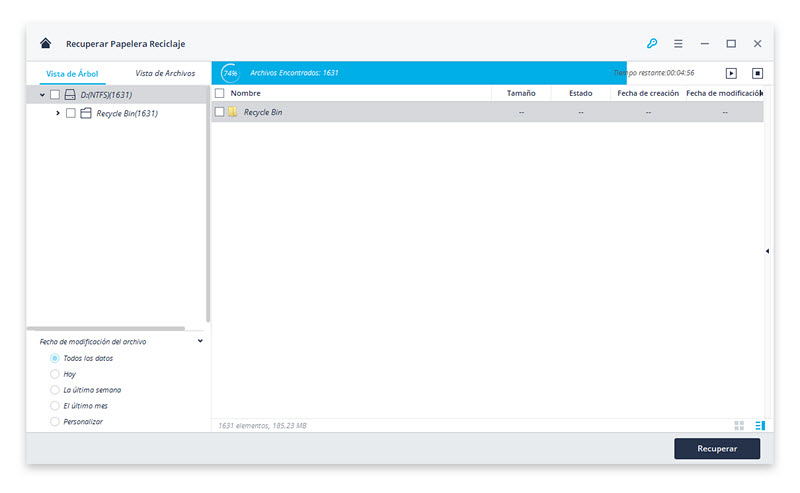Click the Archivos Encontrados: 1631 text
The image size is (800, 493).
tap(294, 73)
